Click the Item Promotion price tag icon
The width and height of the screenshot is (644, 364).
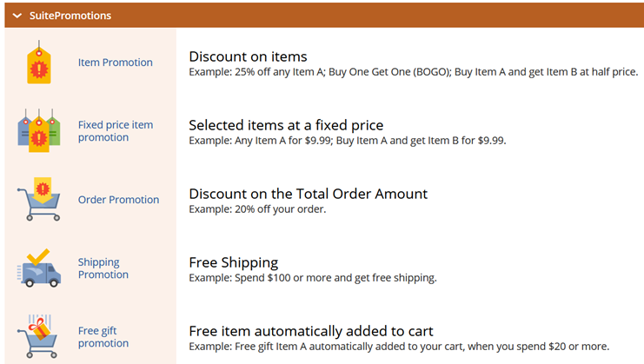[39, 62]
